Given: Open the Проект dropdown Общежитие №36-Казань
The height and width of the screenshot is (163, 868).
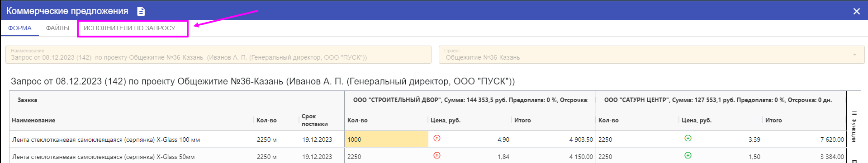Looking at the screenshot, I should [651, 55].
